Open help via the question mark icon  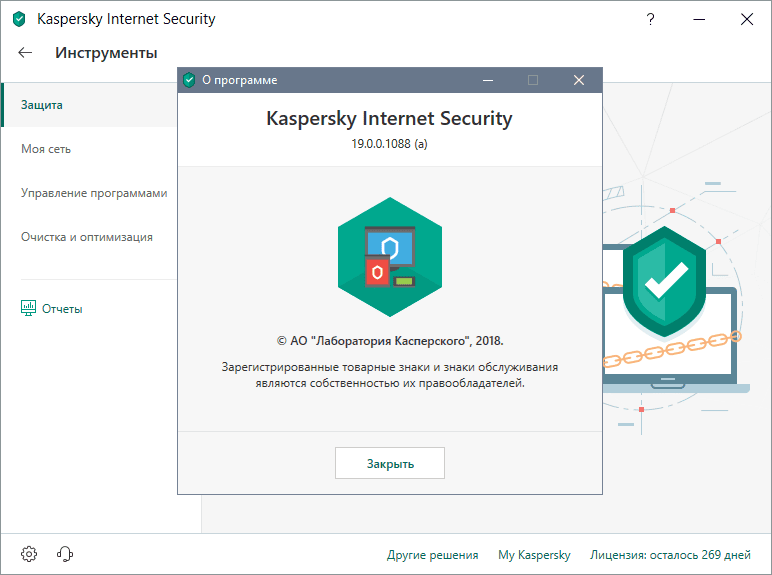point(650,19)
